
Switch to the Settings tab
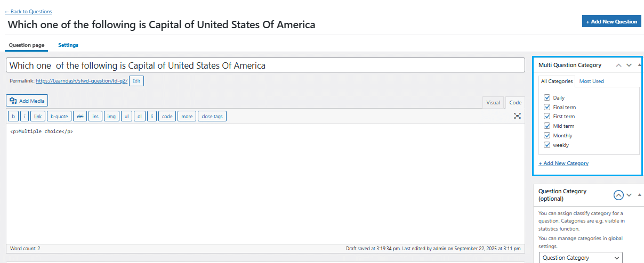[68, 45]
